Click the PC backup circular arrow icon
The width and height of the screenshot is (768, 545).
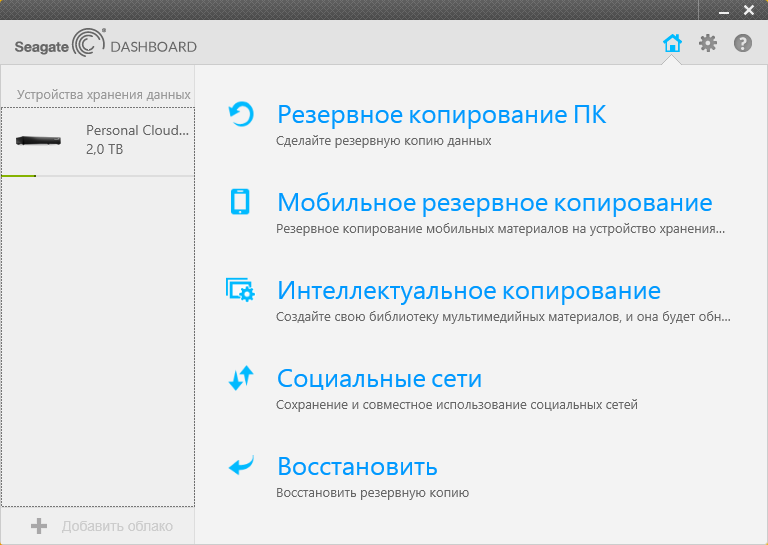pos(241,114)
